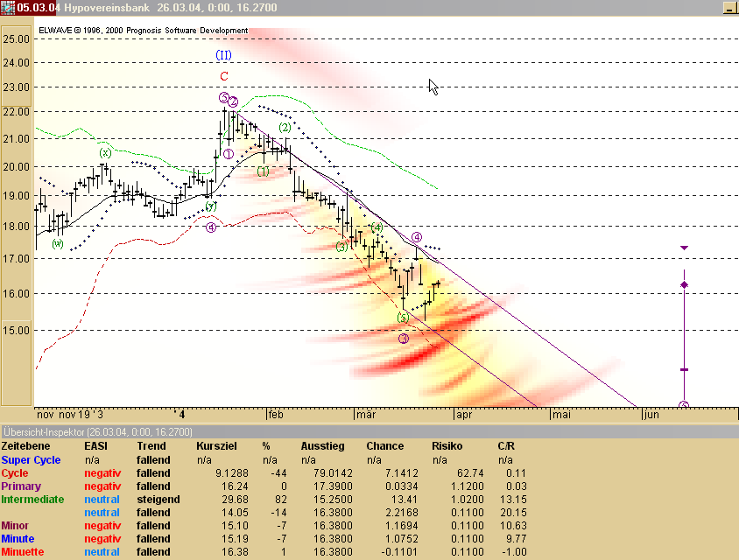Click the 'jun' time axis label

651,415
